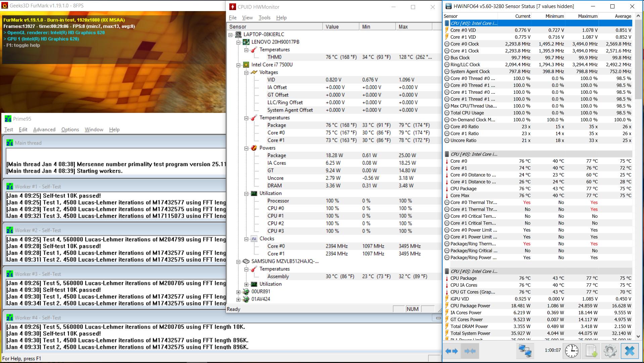
Task: Open the Prime95 Advanced menu
Action: (44, 129)
